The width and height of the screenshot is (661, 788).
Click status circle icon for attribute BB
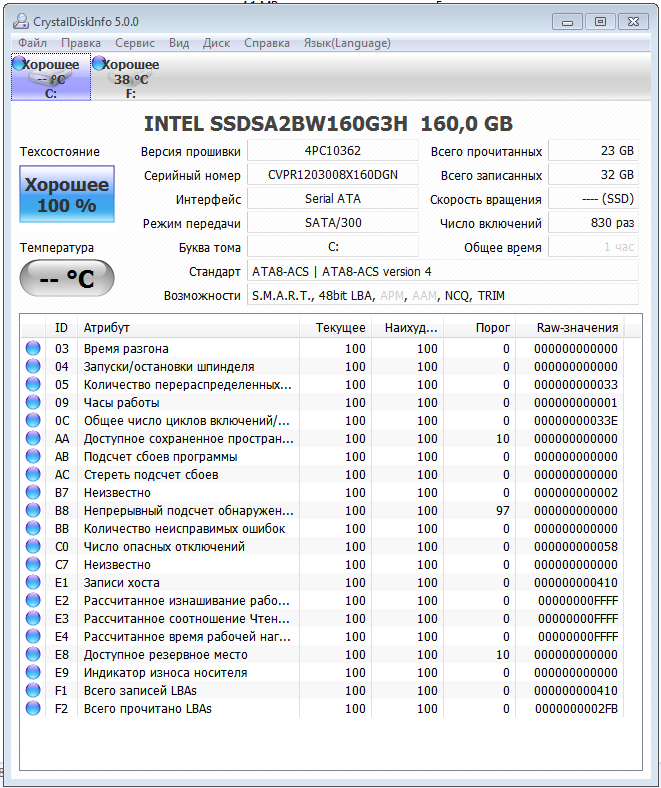(x=33, y=529)
